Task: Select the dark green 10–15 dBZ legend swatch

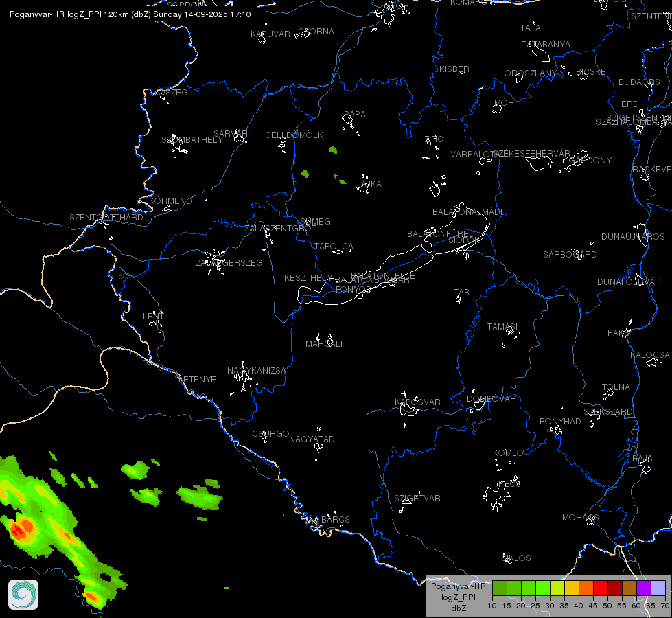Action: (x=500, y=588)
